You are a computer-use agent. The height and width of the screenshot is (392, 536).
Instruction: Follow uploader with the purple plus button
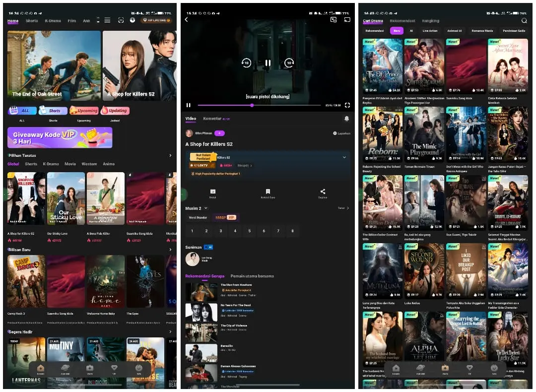click(219, 133)
